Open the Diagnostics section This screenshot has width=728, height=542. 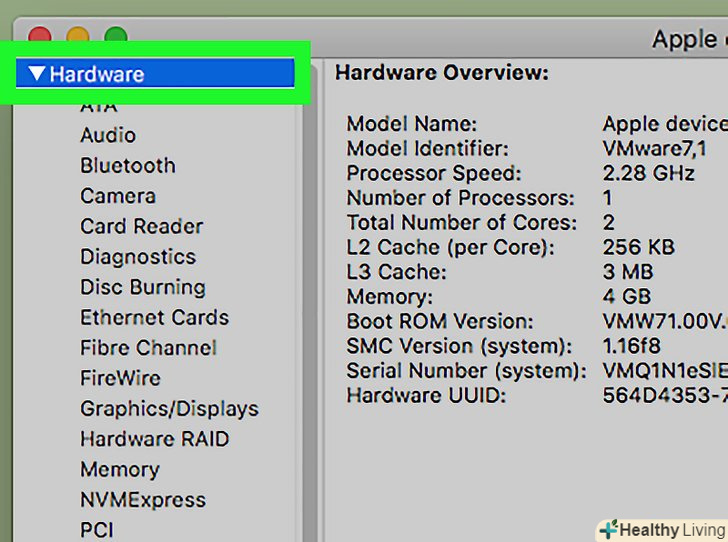point(137,257)
